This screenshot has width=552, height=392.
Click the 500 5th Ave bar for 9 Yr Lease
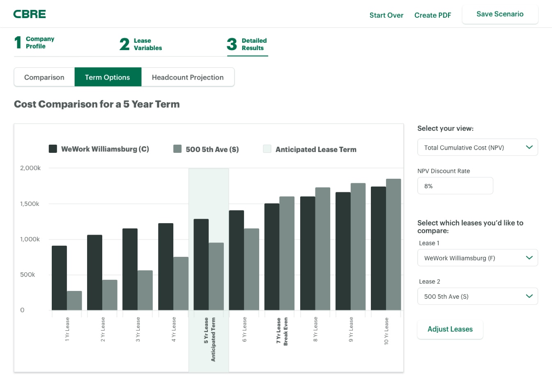click(x=358, y=247)
